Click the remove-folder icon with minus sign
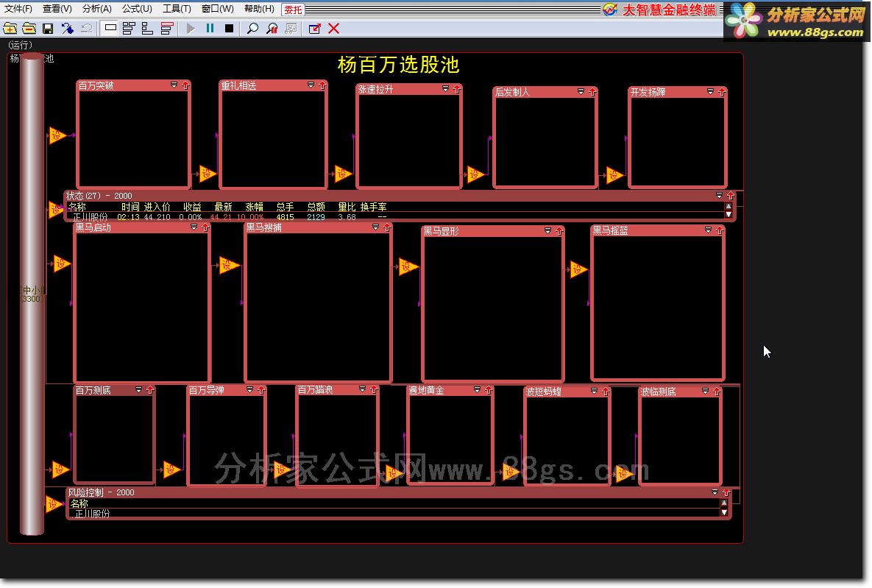Image resolution: width=872 pixels, height=588 pixels. (29, 29)
